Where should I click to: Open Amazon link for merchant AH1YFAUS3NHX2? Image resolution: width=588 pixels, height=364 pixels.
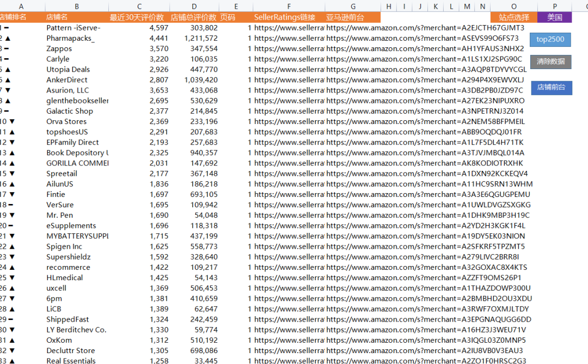[x=425, y=49]
